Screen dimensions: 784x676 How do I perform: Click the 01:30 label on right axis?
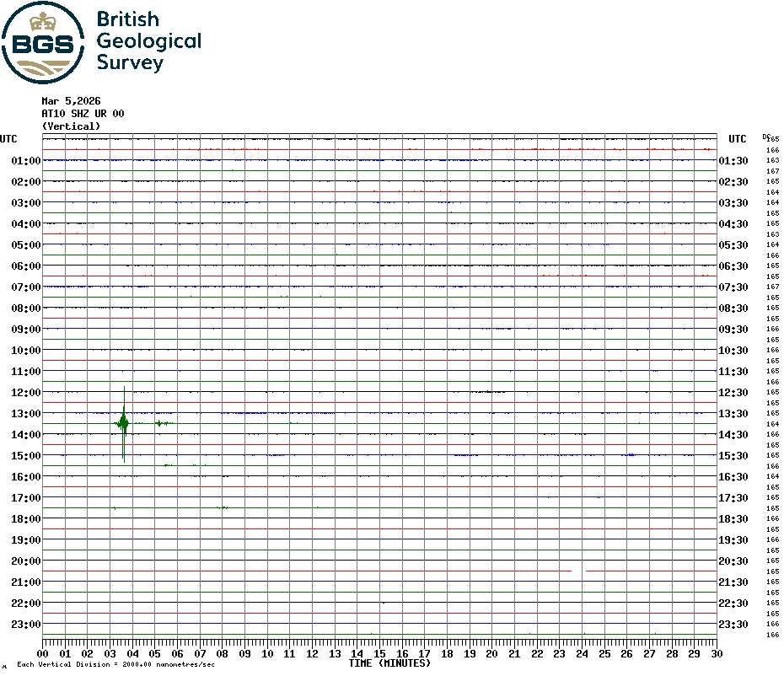[x=733, y=161]
